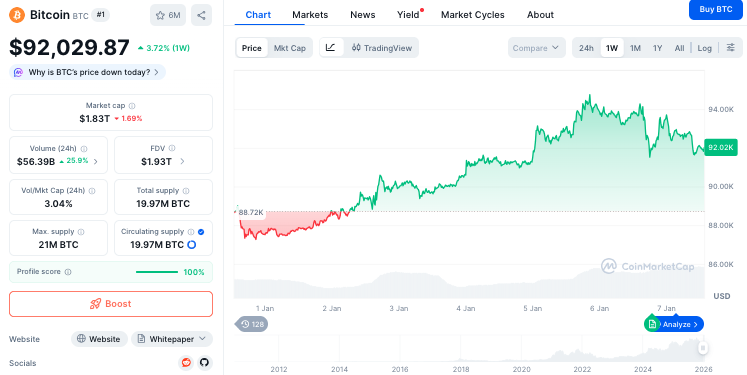Open Max. supply info icon
Viewport: 747px width, 375px height.
click(x=81, y=232)
